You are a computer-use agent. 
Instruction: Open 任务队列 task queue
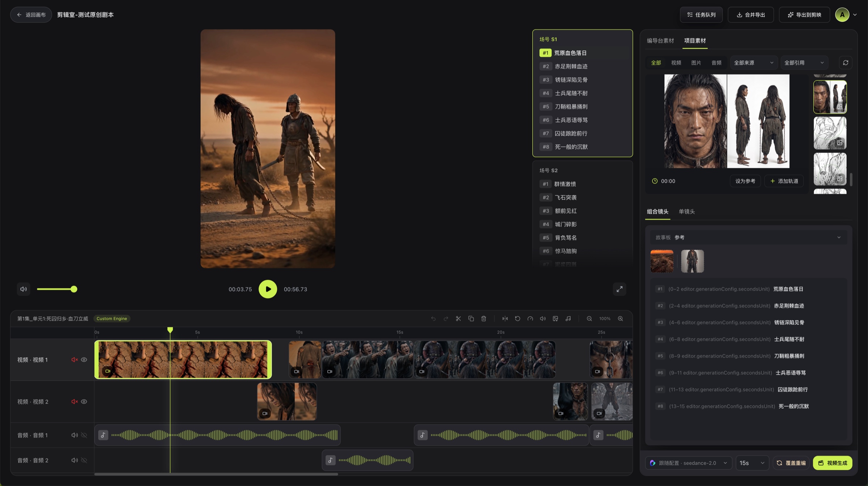(x=701, y=15)
